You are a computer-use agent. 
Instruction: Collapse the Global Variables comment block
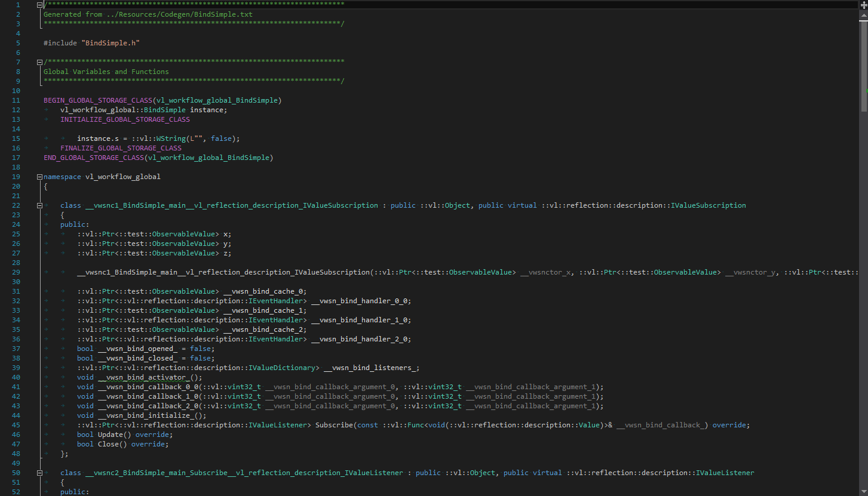tap(39, 62)
